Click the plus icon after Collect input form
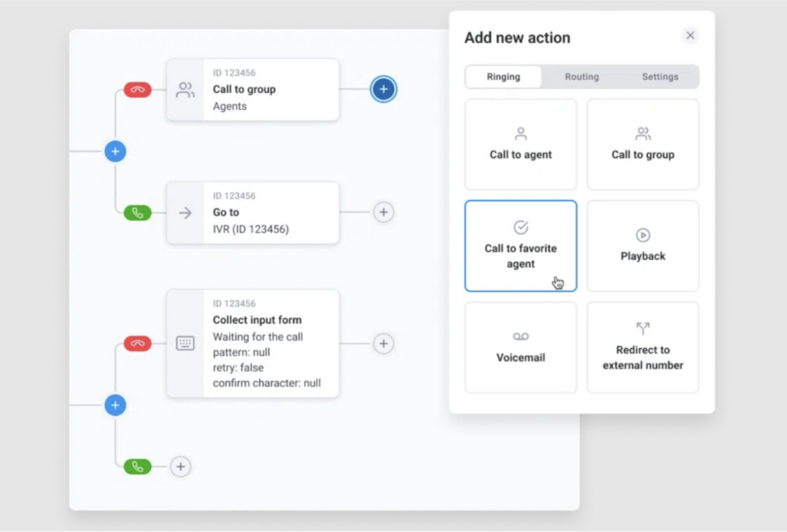This screenshot has height=532, width=787. pyautogui.click(x=384, y=344)
